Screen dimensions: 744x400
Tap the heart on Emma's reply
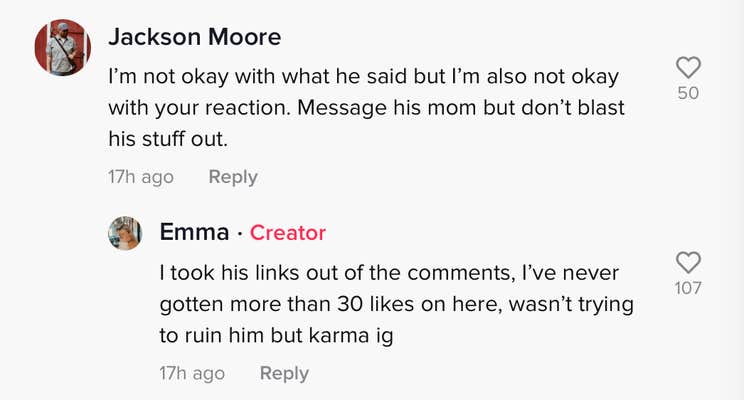688,263
